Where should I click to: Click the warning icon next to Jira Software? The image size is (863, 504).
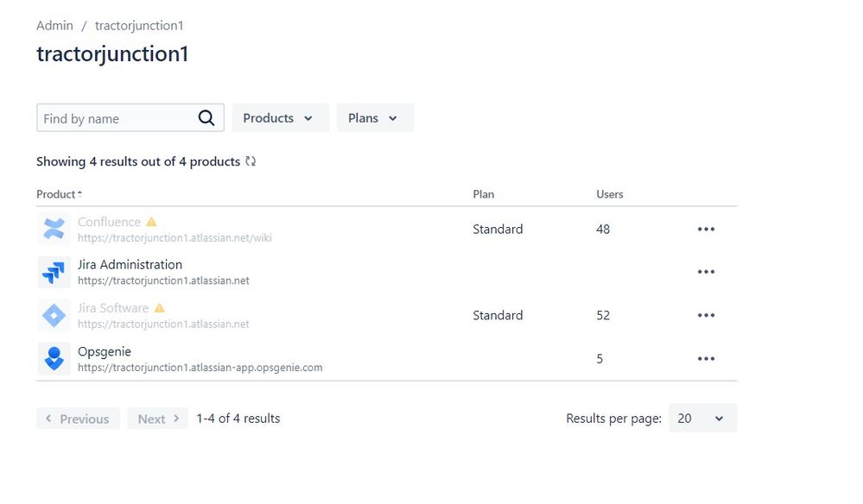tap(160, 308)
